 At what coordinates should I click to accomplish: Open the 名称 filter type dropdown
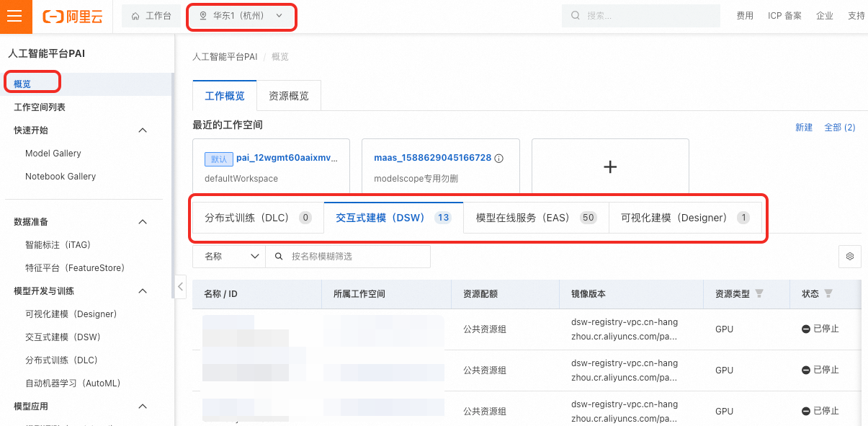coord(229,256)
